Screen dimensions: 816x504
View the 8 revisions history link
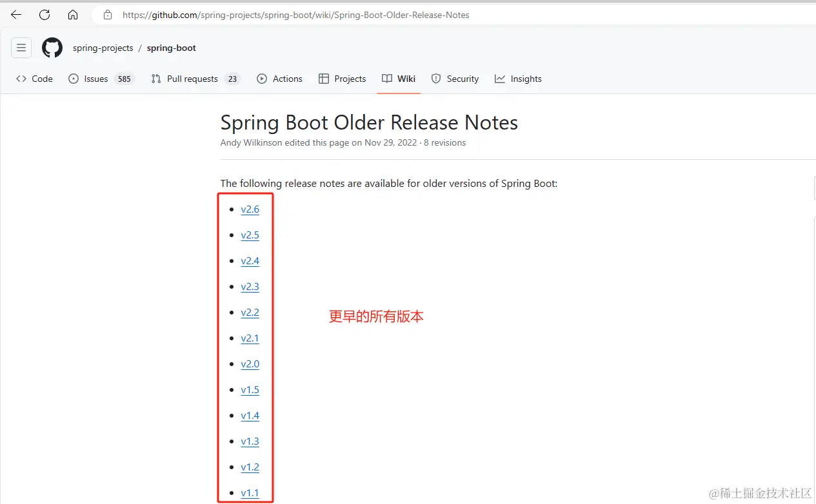444,142
